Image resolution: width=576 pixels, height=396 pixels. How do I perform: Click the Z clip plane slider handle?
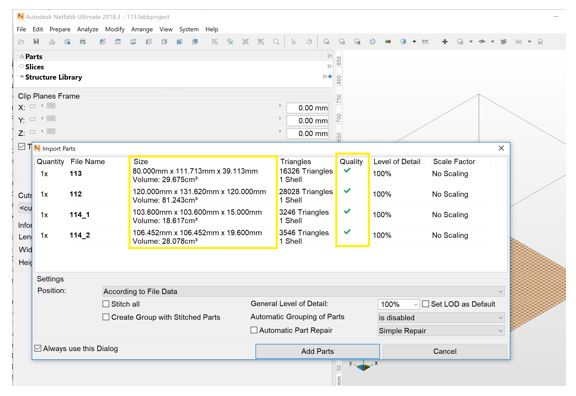(51, 131)
